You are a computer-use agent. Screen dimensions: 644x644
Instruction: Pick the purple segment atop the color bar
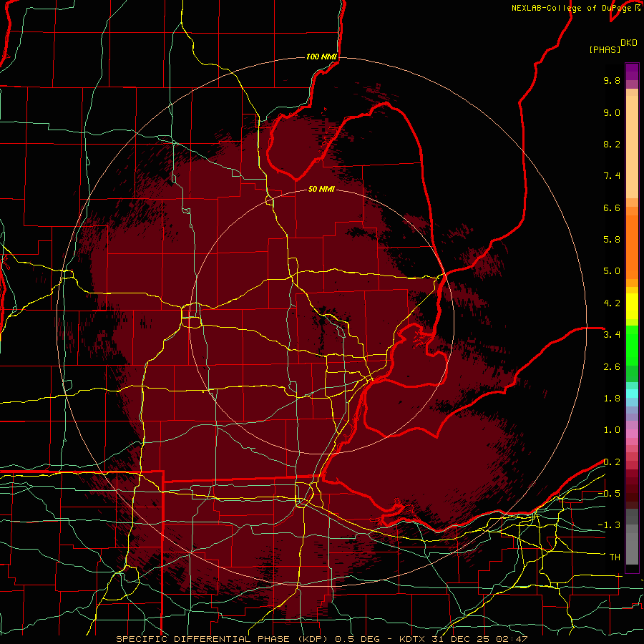coord(632,72)
